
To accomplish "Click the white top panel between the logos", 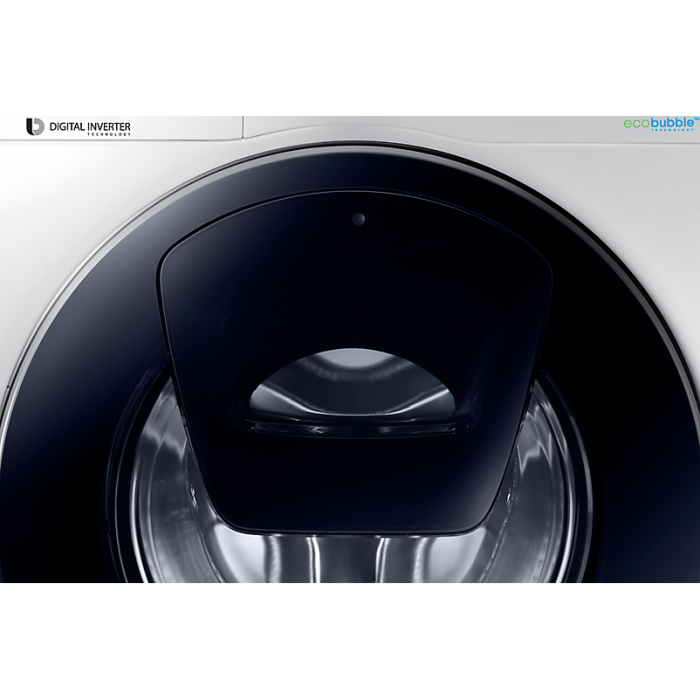I will point(420,126).
